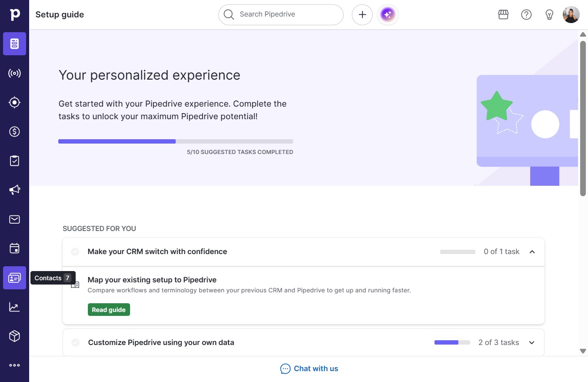Click the plus quick-add button
The height and width of the screenshot is (382, 588).
(x=362, y=15)
